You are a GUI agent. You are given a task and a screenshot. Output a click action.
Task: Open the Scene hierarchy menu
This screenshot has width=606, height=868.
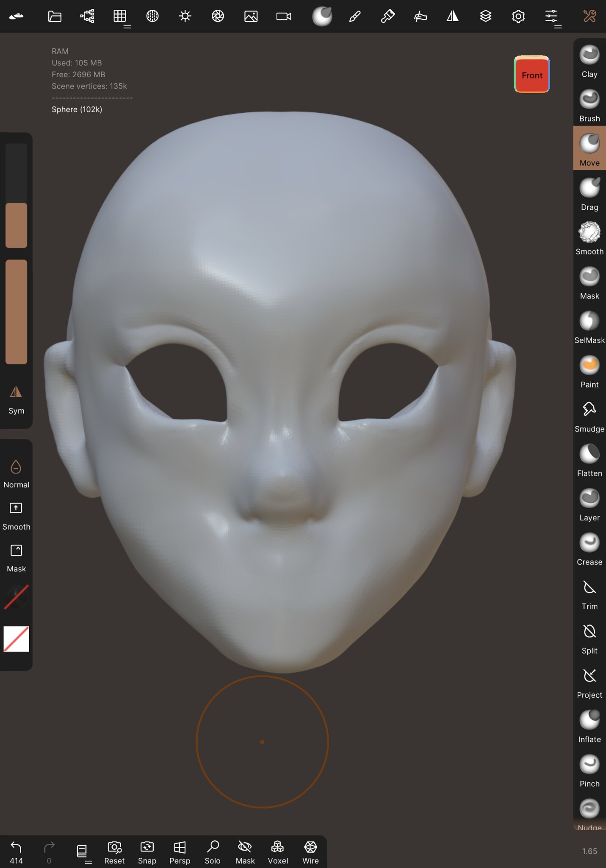(87, 17)
